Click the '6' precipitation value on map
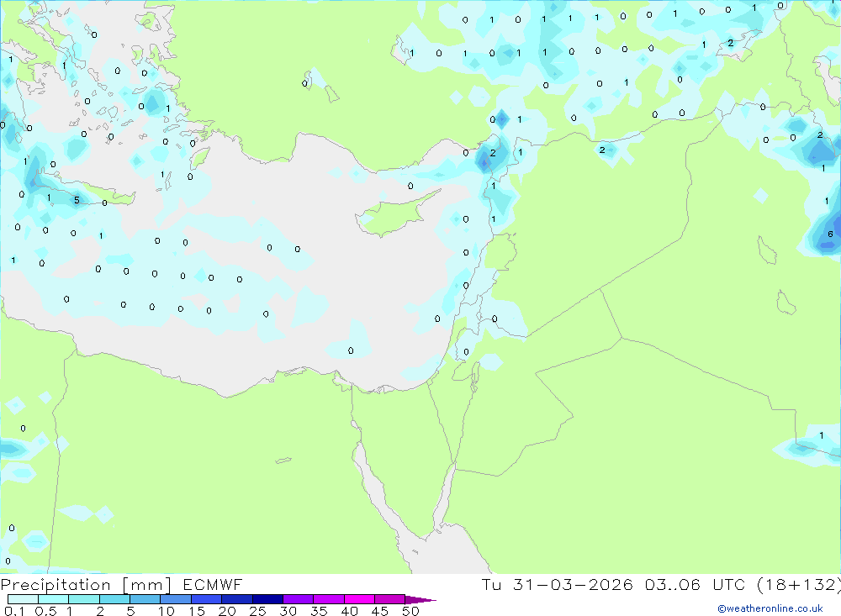This screenshot has width=841, height=616. pyautogui.click(x=830, y=234)
